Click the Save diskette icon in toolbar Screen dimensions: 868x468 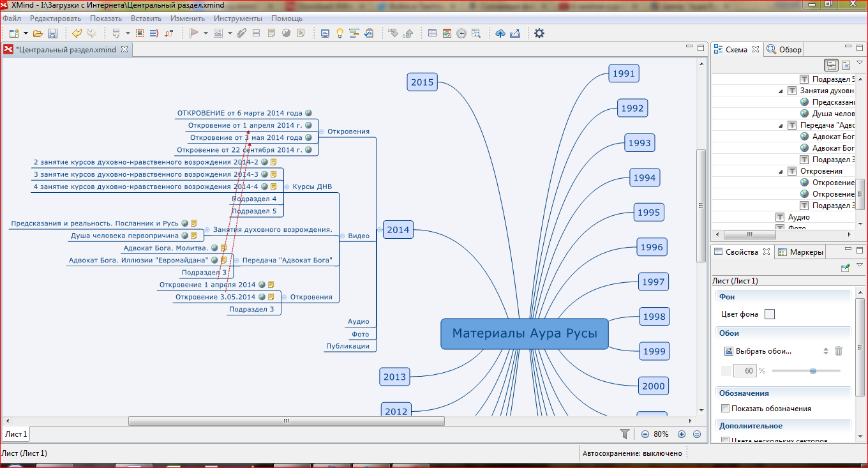coord(53,33)
